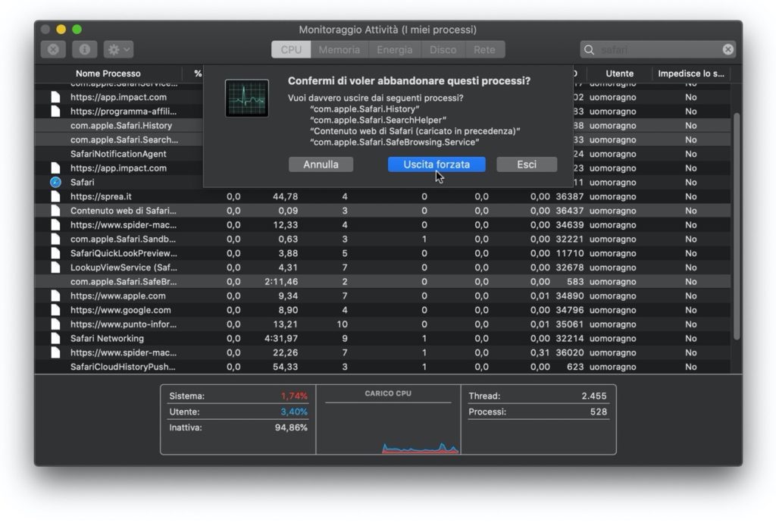Click the stop process toolbar icon
The height and width of the screenshot is (532, 776).
pos(53,49)
